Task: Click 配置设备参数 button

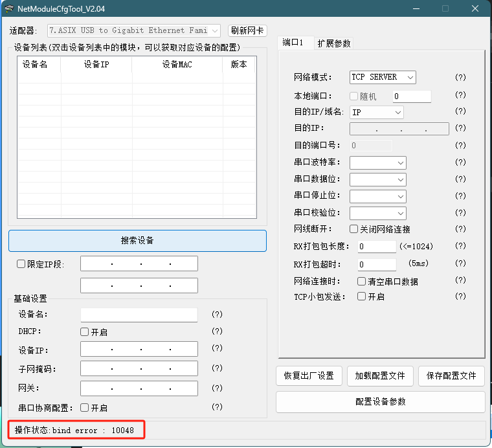Action: pos(380,401)
